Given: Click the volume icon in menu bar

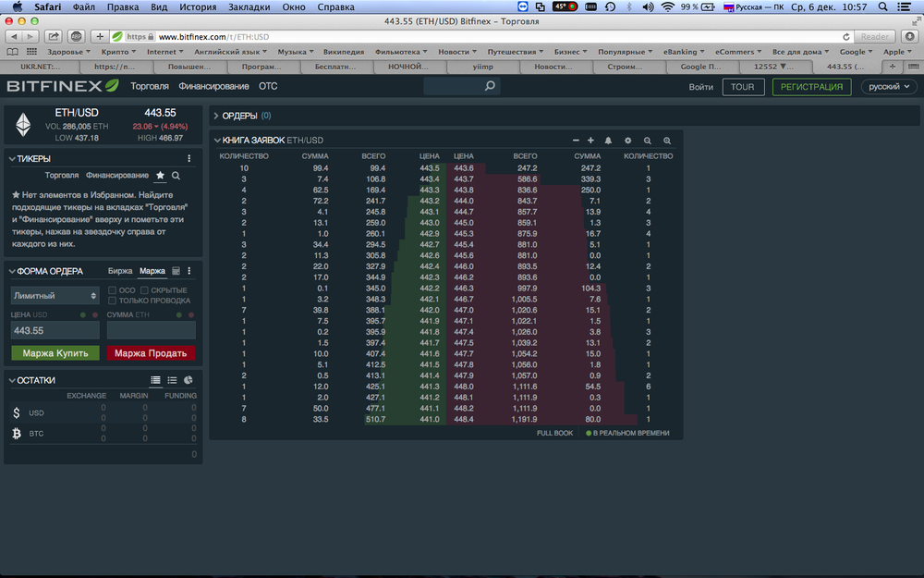Looking at the screenshot, I should click(x=648, y=7).
